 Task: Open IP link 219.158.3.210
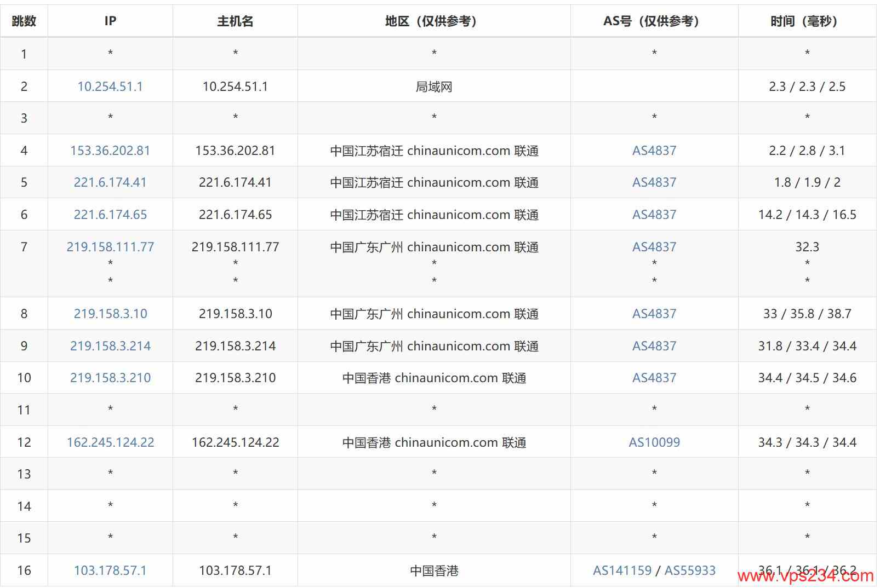click(x=110, y=378)
